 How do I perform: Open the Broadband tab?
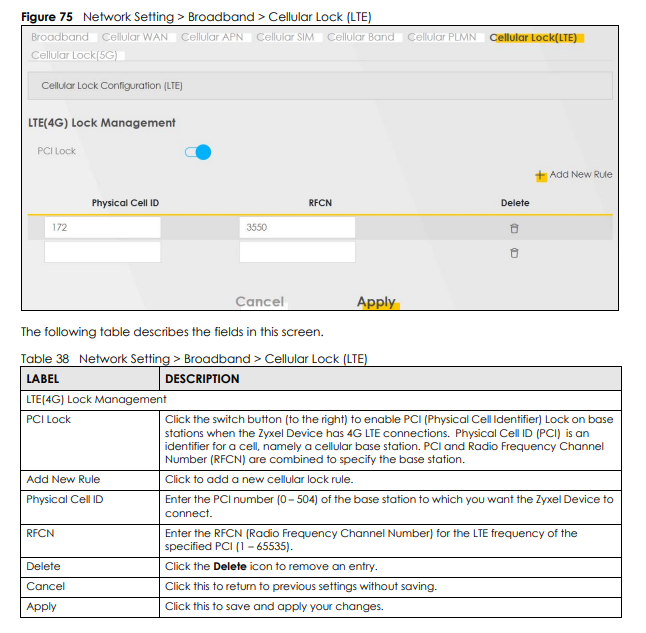point(60,38)
